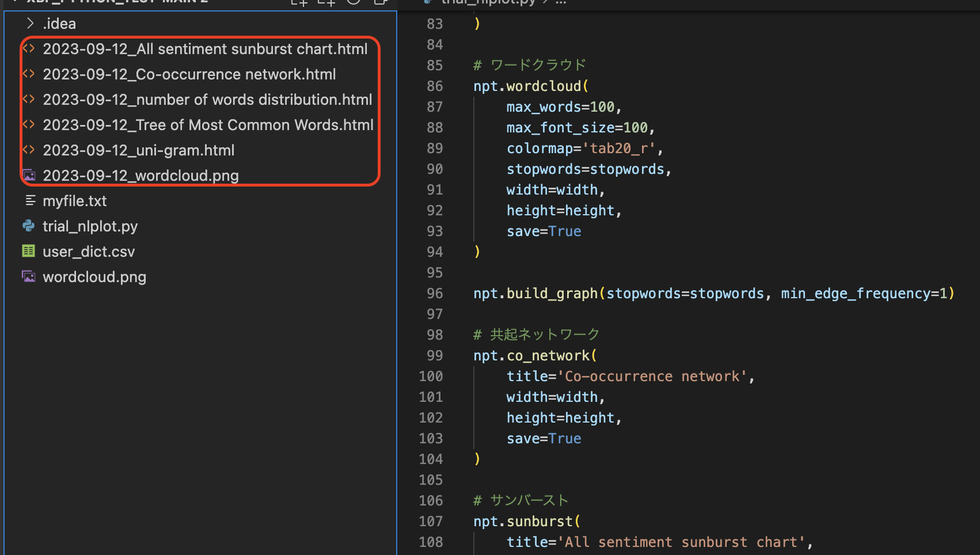Click the text file icon beside myfile.txt
This screenshot has width=980, height=555.
[x=30, y=200]
